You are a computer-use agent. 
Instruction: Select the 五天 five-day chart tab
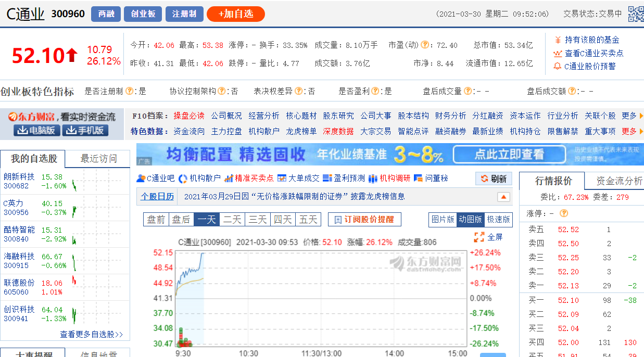pos(308,220)
